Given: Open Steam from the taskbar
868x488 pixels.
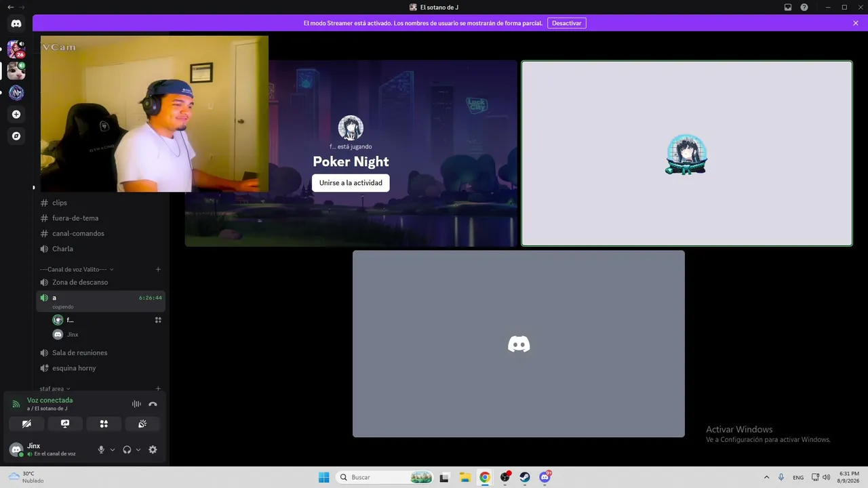Looking at the screenshot, I should click(525, 477).
